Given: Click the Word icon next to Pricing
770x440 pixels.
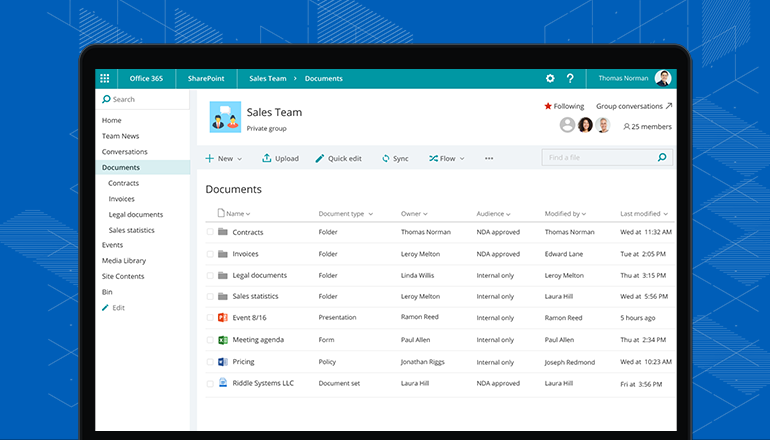Looking at the screenshot, I should [223, 361].
